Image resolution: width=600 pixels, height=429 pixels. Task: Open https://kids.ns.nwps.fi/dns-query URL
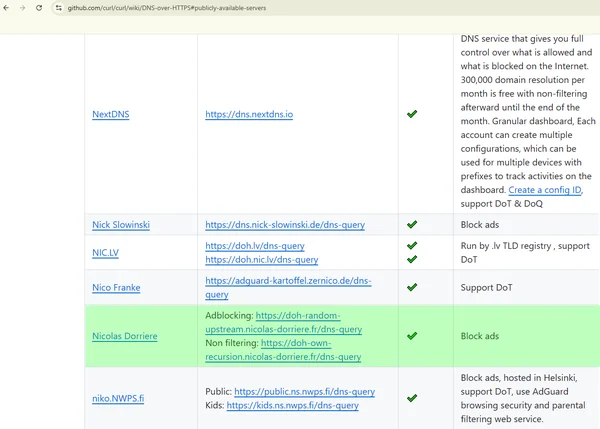[x=293, y=405]
